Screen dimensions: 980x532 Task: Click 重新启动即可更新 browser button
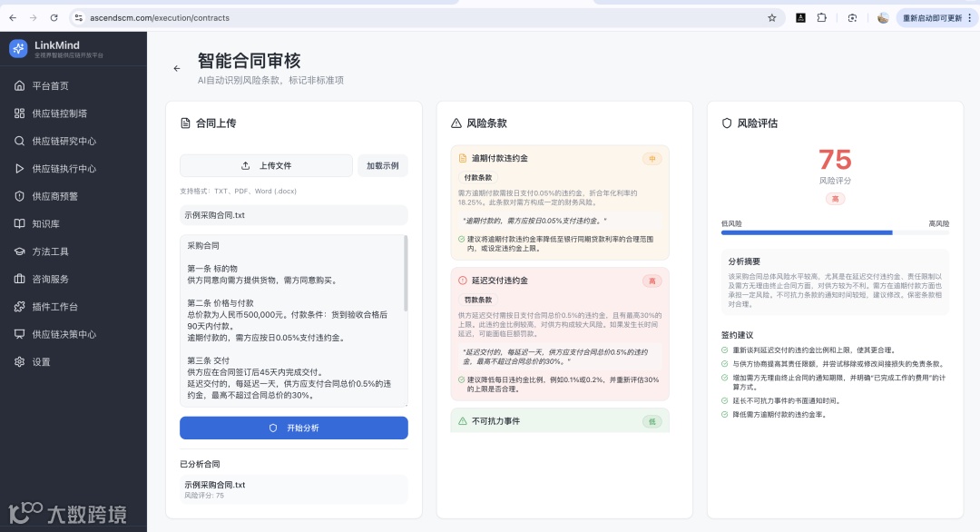[936, 17]
